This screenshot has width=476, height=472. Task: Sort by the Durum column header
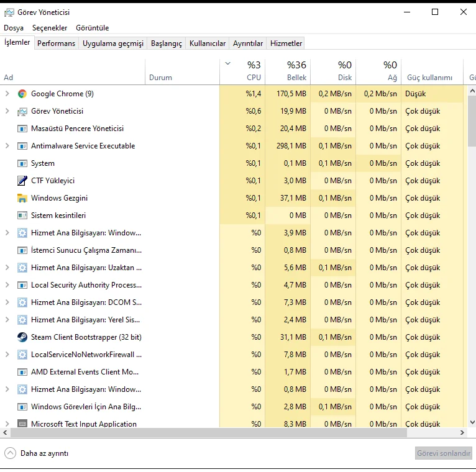183,72
